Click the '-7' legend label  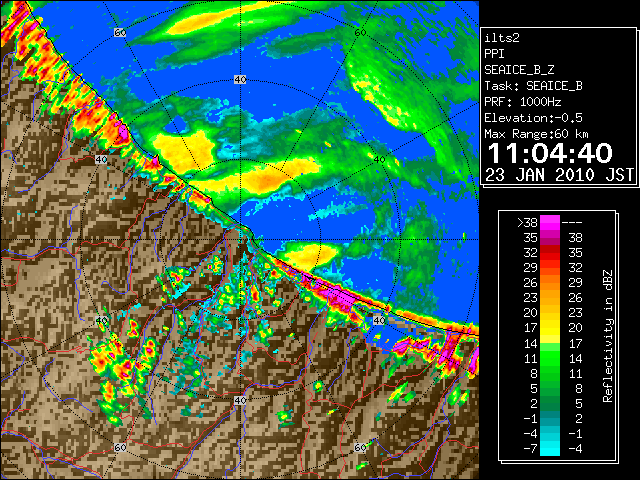530,449
